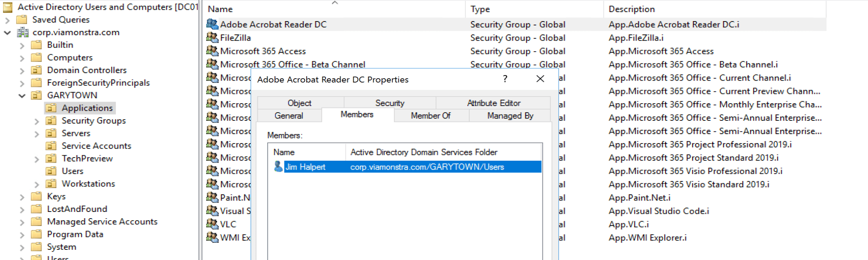Click the Saved Queries folder icon
868x260 pixels.
[x=22, y=20]
